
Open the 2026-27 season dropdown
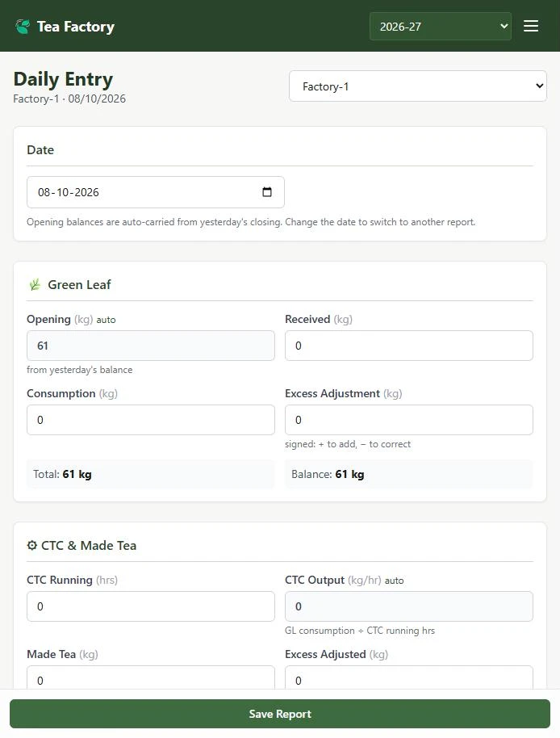pyautogui.click(x=440, y=27)
